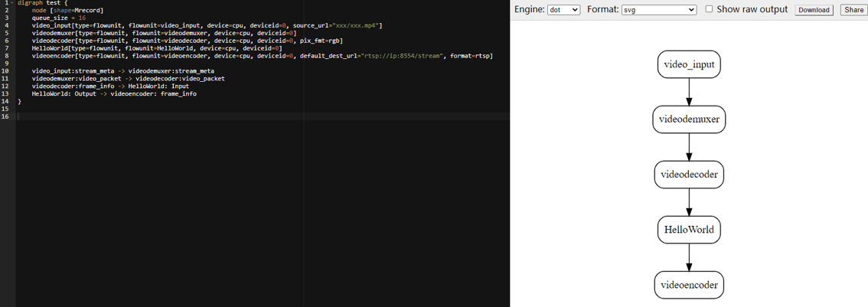The width and height of the screenshot is (868, 307).
Task: Click the Download button
Action: click(x=813, y=10)
